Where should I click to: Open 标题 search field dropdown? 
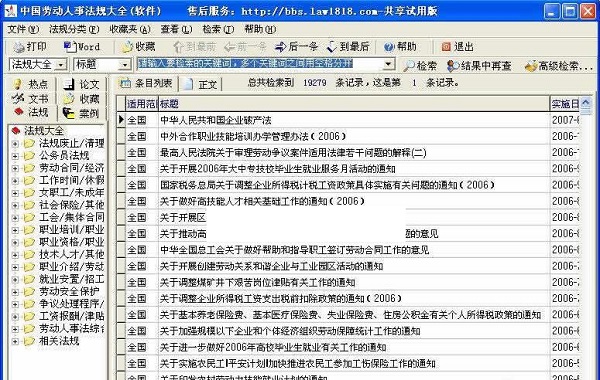125,65
